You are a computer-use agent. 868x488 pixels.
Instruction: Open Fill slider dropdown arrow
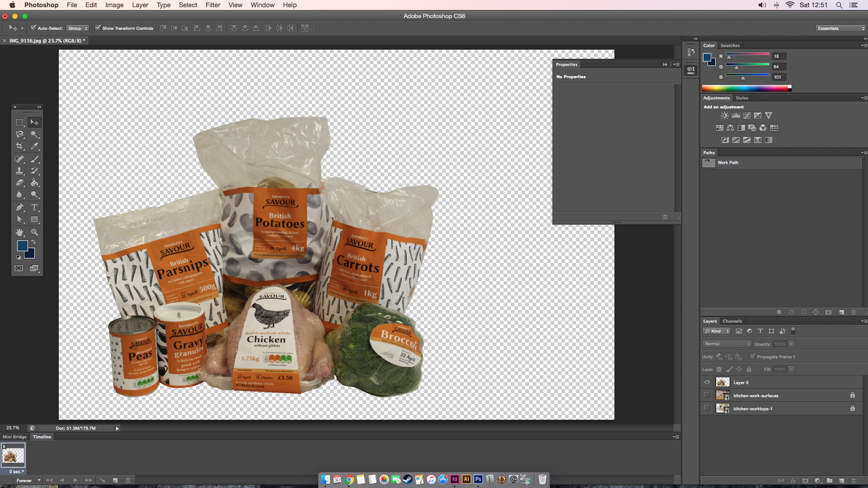[x=792, y=369]
